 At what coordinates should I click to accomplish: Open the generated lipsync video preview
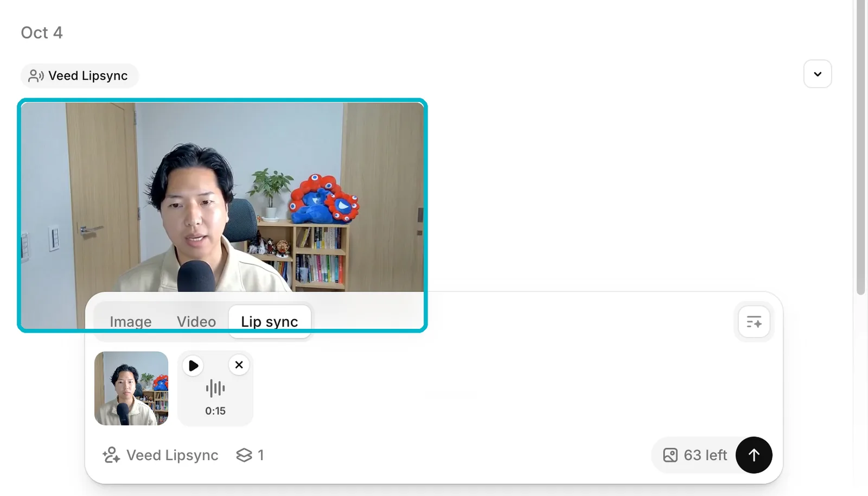click(x=222, y=197)
